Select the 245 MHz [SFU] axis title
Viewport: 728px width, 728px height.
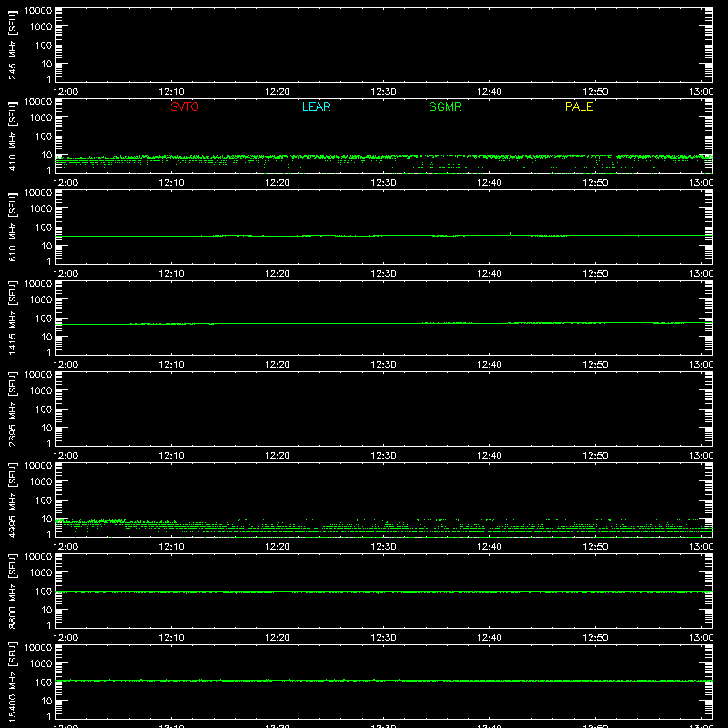click(12, 45)
